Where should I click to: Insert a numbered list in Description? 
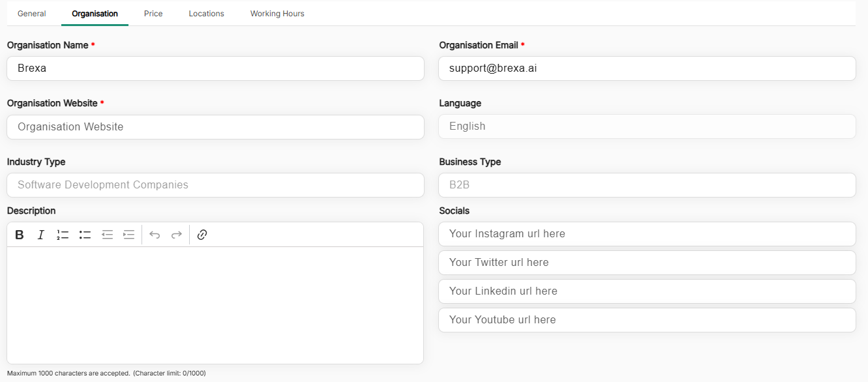coord(63,235)
